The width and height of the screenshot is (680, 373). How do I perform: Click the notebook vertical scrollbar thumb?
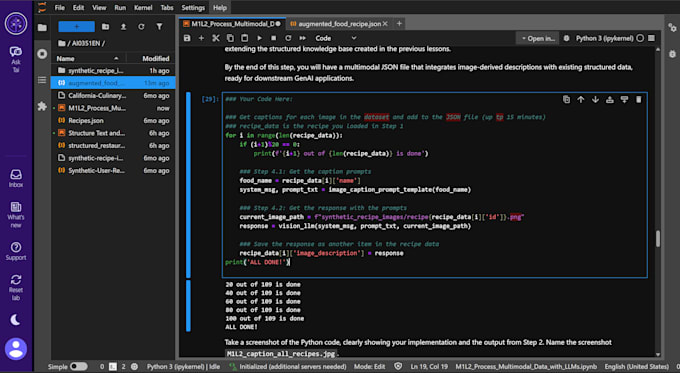[x=658, y=239]
